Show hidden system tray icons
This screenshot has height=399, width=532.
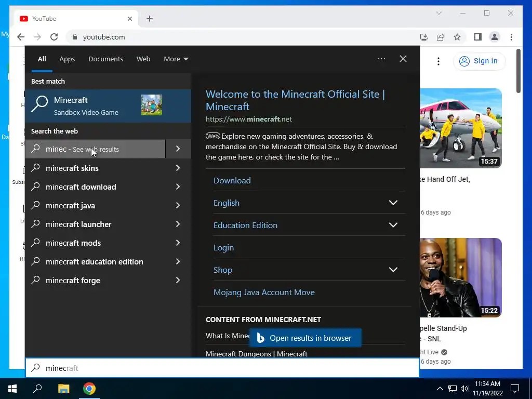tap(440, 389)
